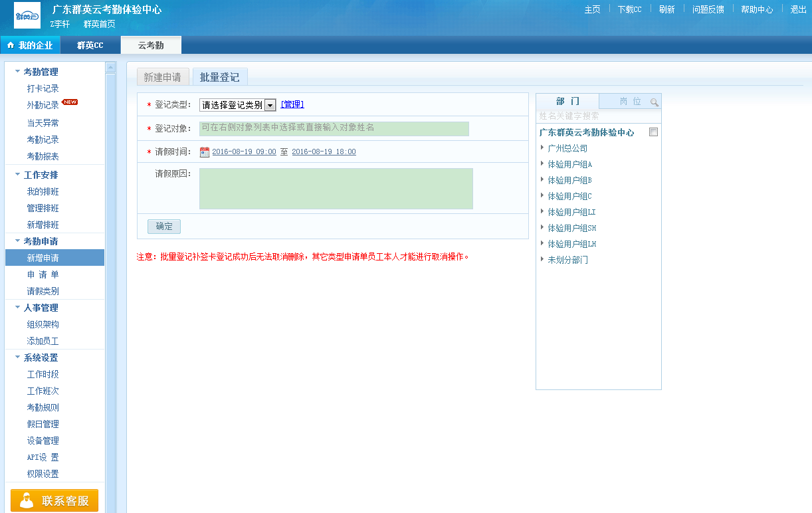
Task: Click the 确定 confirm button
Action: pos(164,227)
